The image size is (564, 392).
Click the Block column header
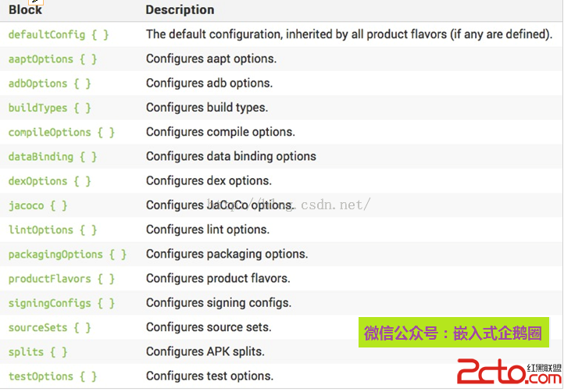click(25, 10)
